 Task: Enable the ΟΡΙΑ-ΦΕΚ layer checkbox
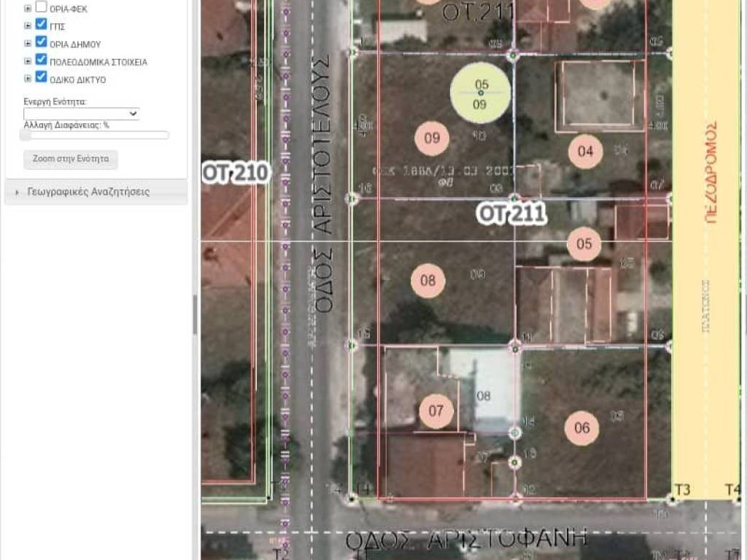point(42,7)
